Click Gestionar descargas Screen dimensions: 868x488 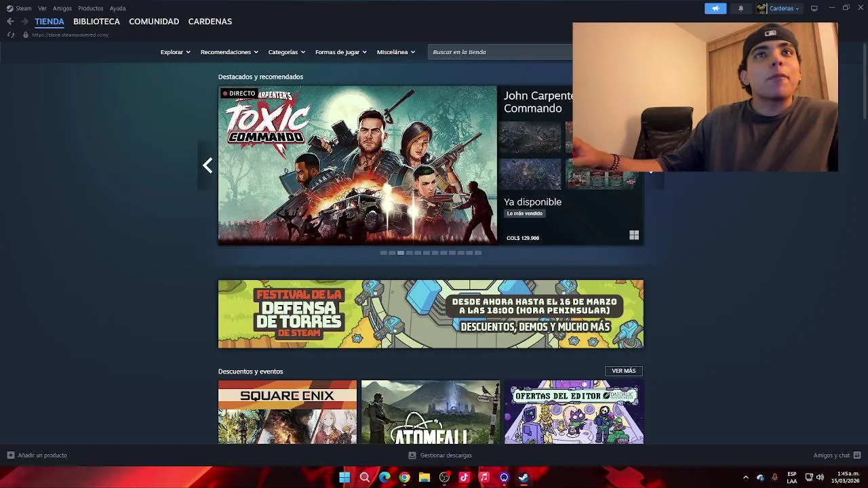[x=446, y=455]
